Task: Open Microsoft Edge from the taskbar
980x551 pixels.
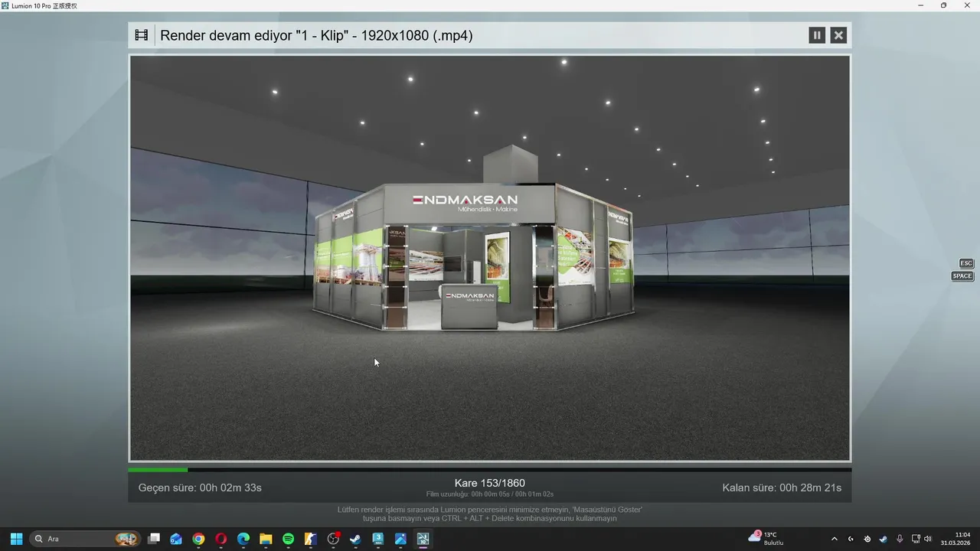Action: pos(243,539)
